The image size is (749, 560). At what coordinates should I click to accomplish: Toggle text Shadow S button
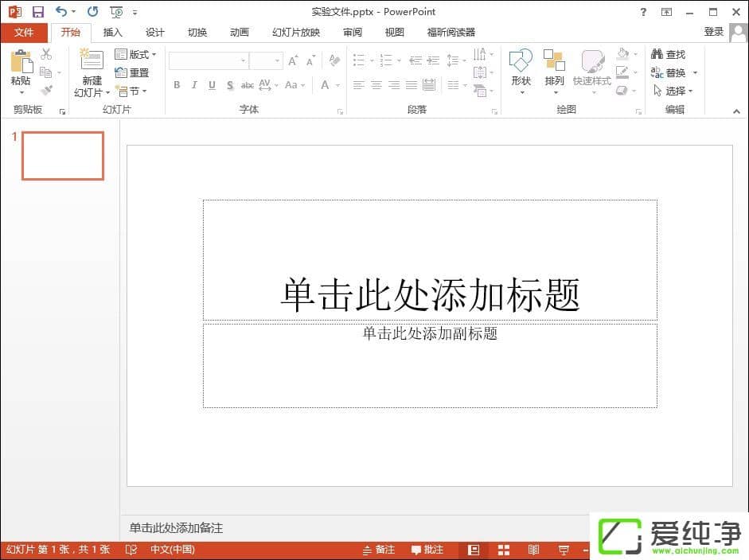click(230, 85)
